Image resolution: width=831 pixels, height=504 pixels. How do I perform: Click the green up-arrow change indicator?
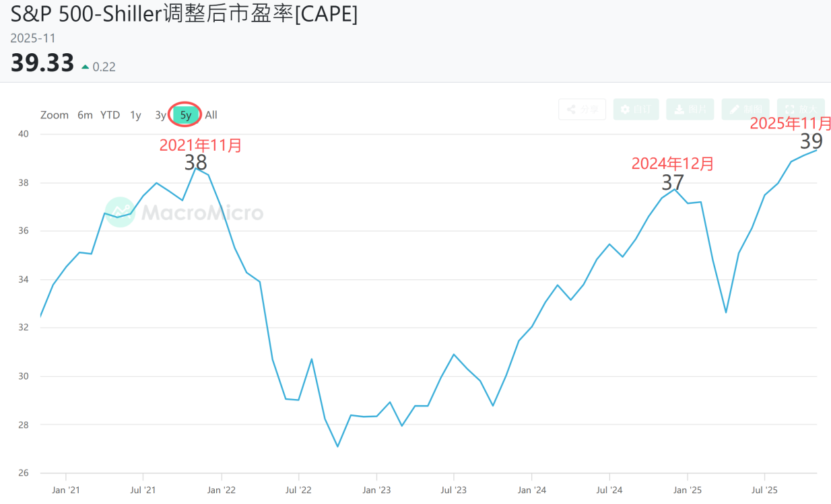pos(87,67)
